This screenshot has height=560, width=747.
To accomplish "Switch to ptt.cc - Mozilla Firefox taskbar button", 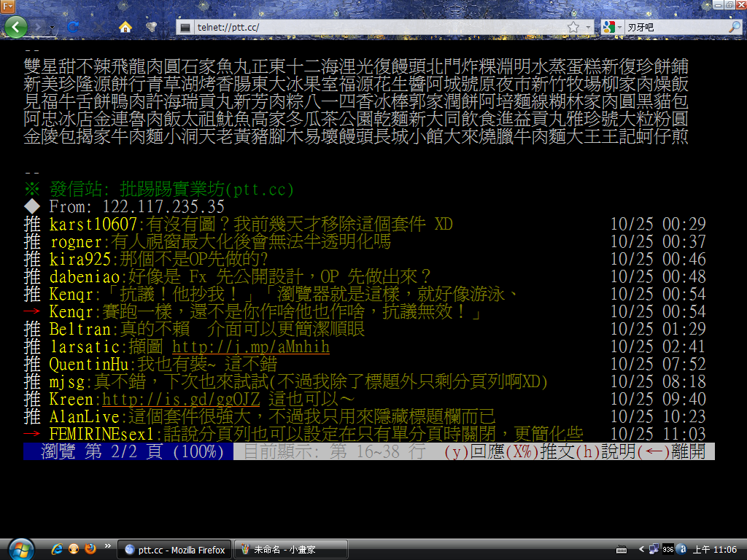I will (174, 550).
